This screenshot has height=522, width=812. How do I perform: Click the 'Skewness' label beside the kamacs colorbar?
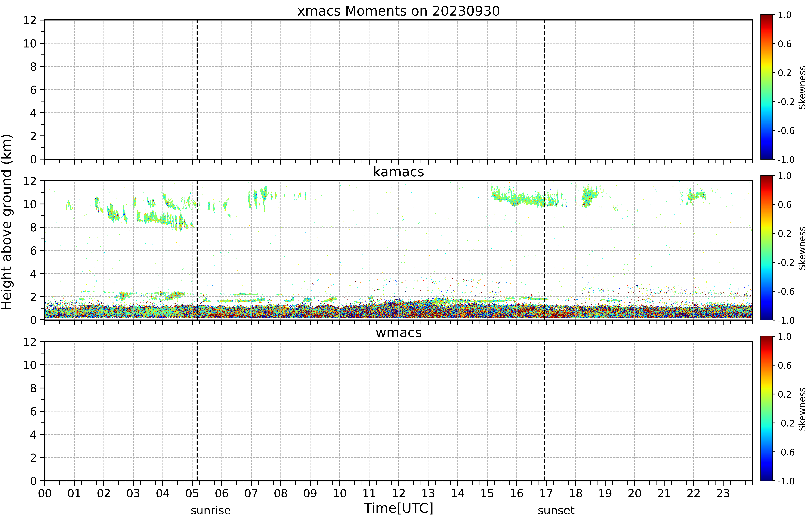click(802, 248)
